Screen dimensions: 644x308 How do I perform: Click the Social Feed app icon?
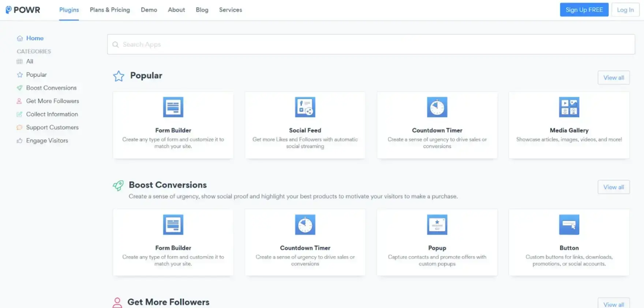305,107
